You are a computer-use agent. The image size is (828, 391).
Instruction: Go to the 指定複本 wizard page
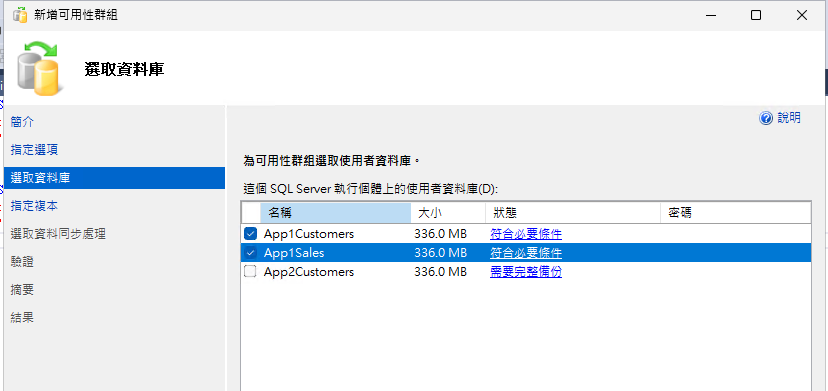tap(34, 206)
